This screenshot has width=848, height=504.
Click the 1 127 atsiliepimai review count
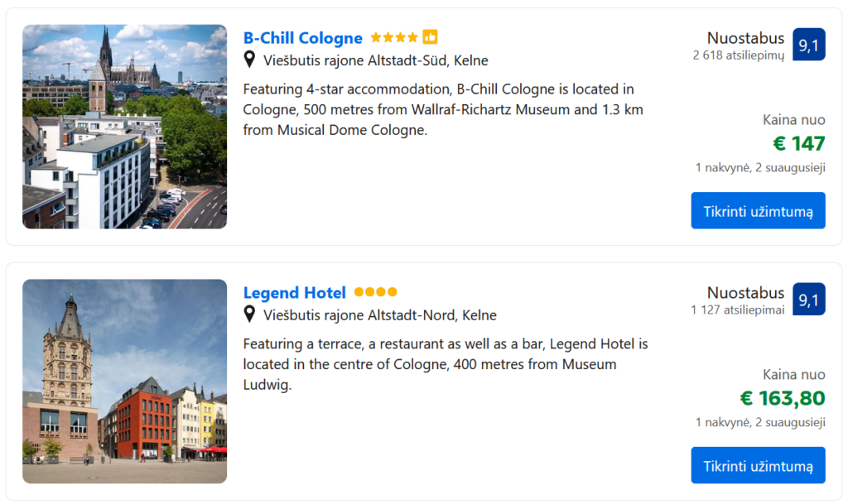[737, 310]
